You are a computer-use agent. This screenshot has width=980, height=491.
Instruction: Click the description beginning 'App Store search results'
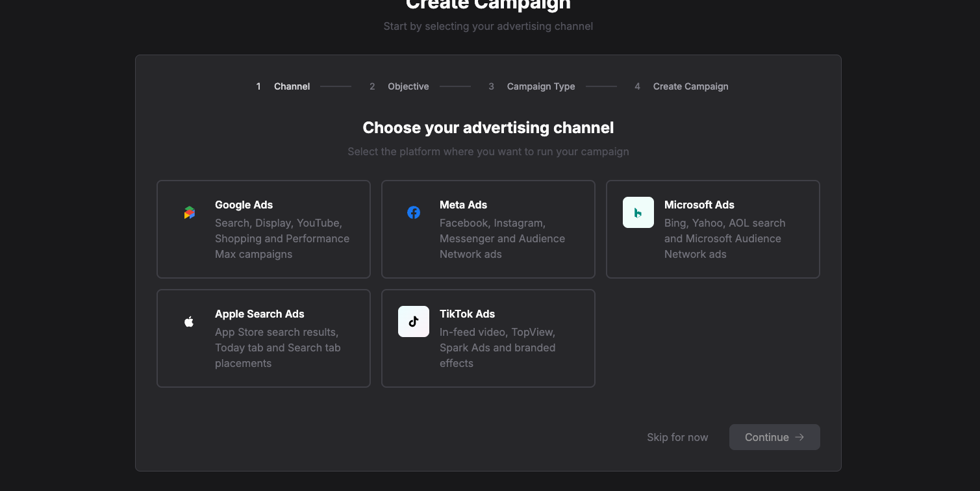(x=278, y=347)
